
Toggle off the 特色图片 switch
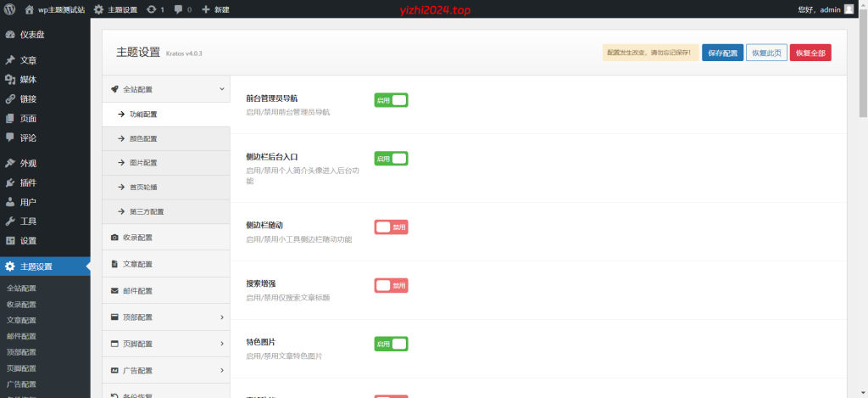(x=391, y=344)
